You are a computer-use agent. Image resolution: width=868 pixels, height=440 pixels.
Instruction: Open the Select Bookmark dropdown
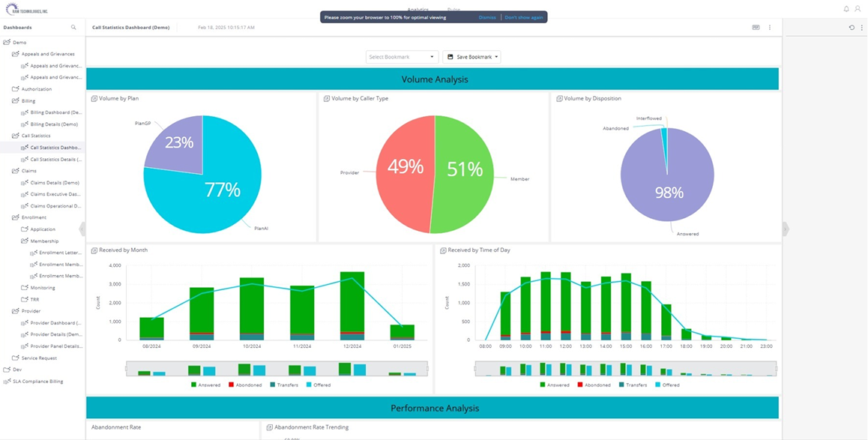pos(402,57)
